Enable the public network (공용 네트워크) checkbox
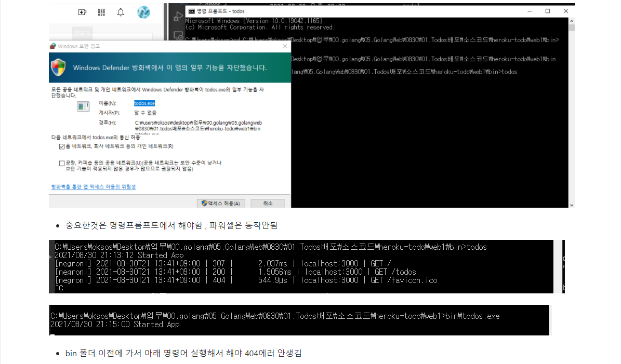Viewport: 621px width, 364px height. click(x=62, y=163)
